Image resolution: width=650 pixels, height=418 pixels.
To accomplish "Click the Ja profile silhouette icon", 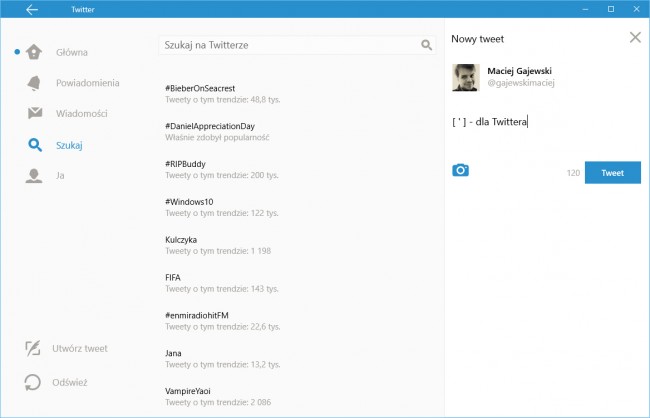I will (x=34, y=175).
